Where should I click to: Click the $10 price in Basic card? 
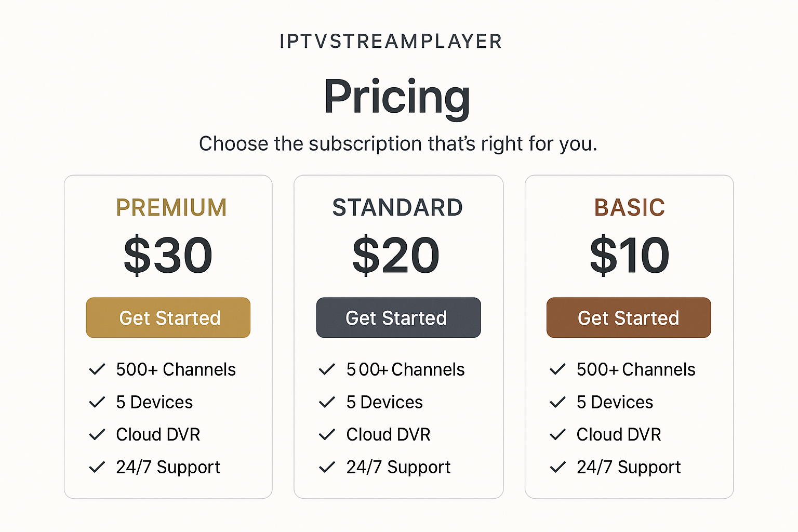629,255
